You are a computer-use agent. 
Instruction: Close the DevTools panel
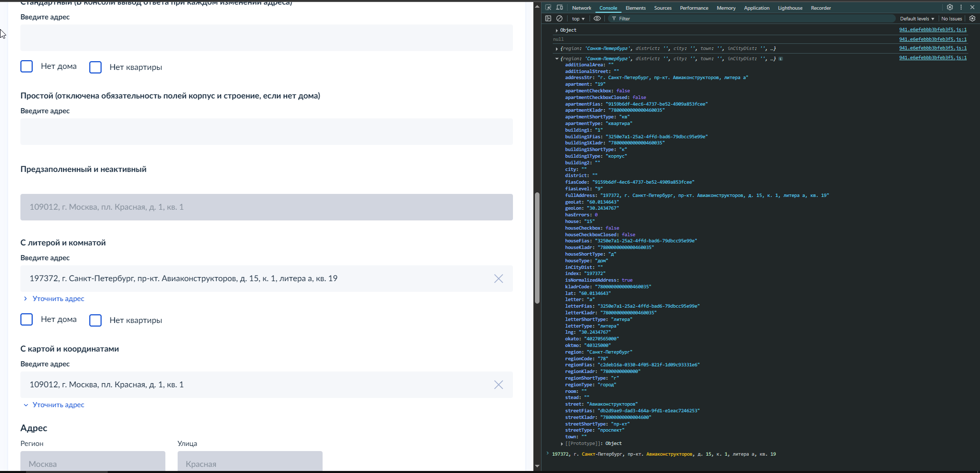click(x=972, y=8)
